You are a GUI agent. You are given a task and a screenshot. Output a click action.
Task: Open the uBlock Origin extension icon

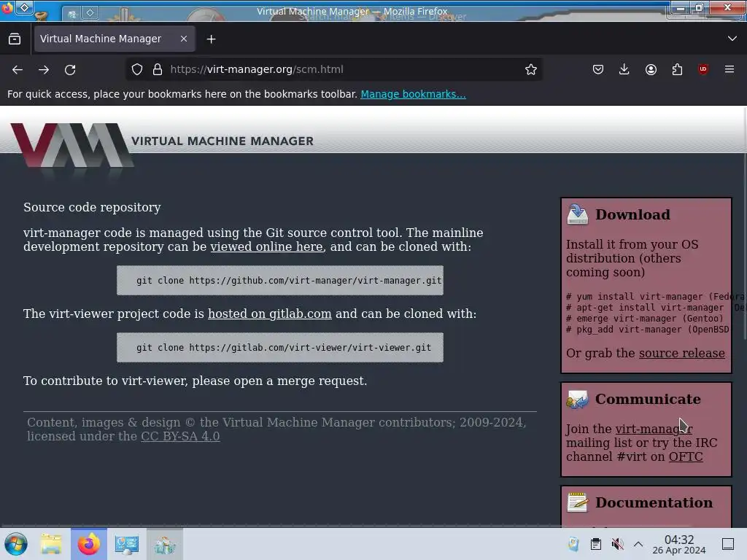pyautogui.click(x=703, y=69)
